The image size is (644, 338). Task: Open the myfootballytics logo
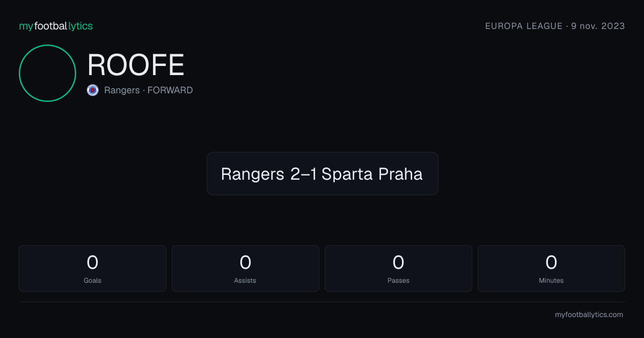56,26
